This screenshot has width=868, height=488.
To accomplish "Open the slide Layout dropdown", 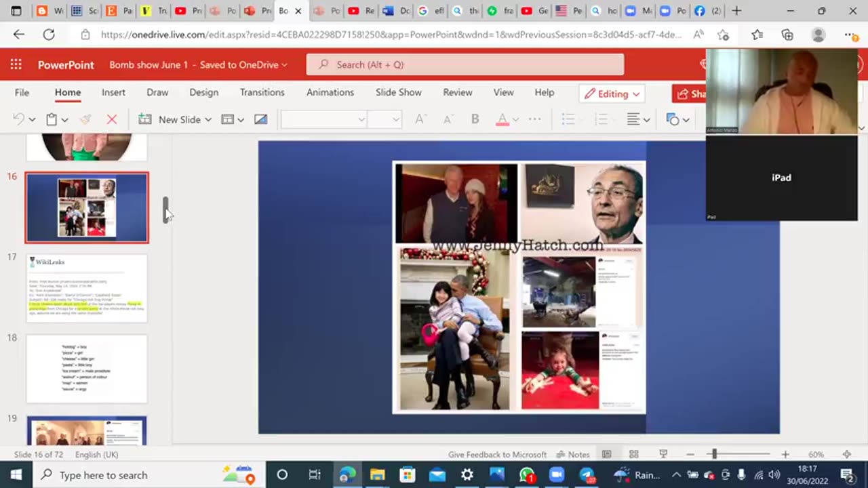I will (233, 119).
